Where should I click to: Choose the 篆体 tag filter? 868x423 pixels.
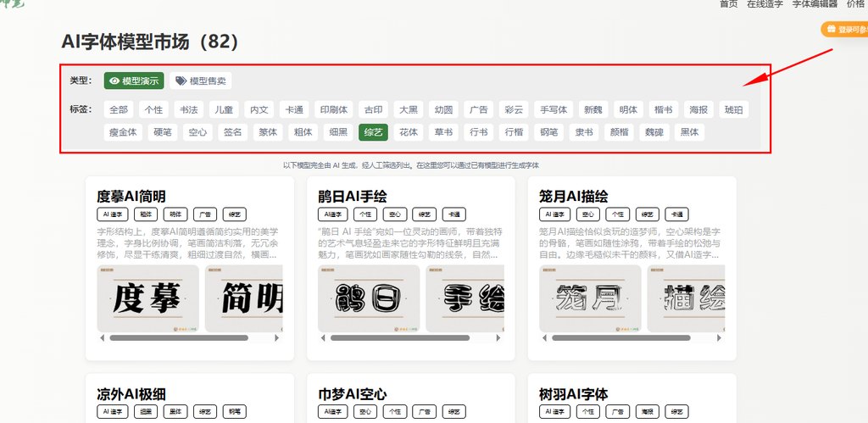[269, 132]
